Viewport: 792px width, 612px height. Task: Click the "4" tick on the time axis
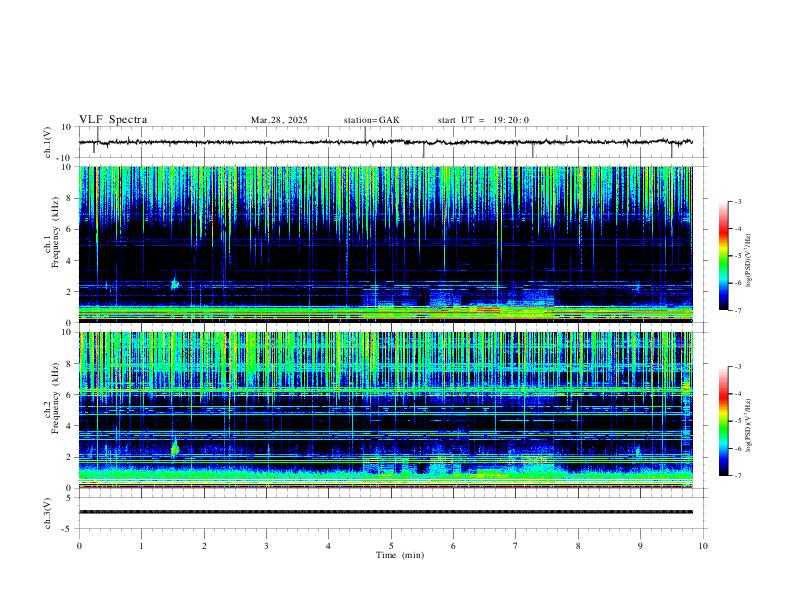pyautogui.click(x=328, y=546)
